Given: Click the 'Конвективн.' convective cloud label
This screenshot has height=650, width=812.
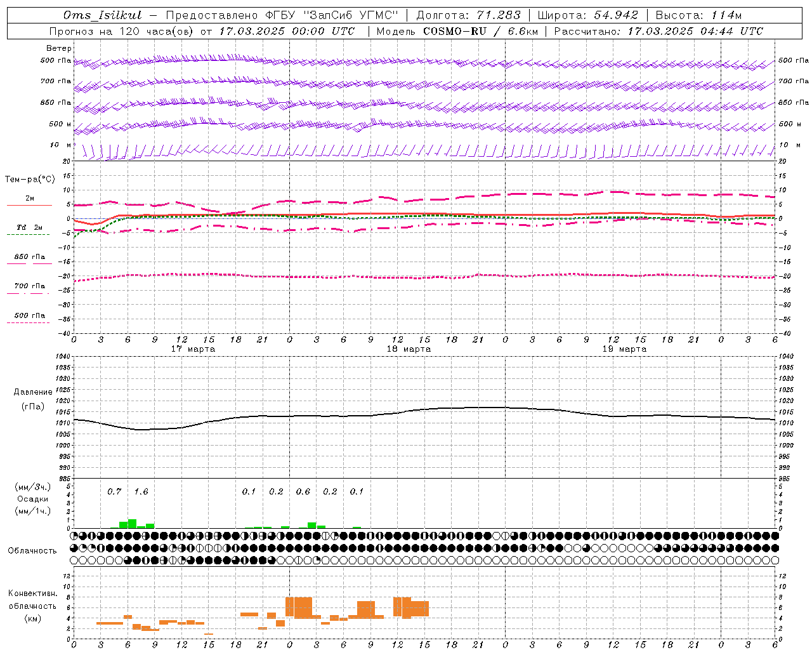Looking at the screenshot, I should point(32,594).
